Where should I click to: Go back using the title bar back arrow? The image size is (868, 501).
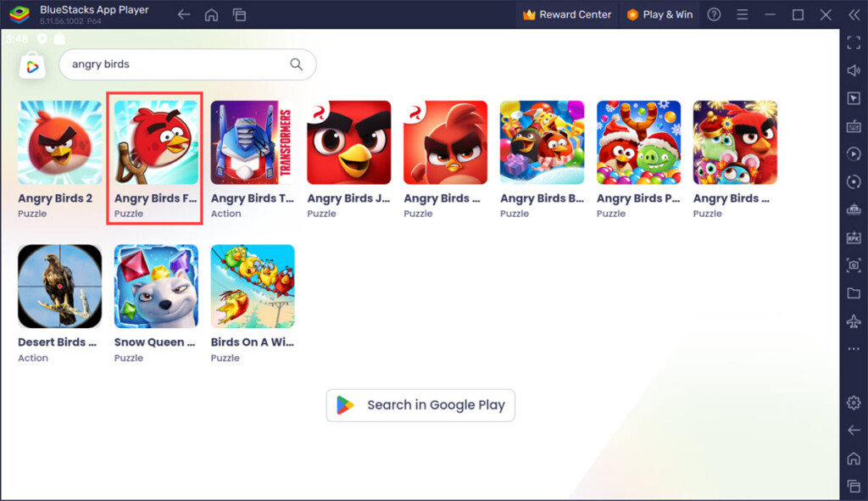[x=184, y=15]
